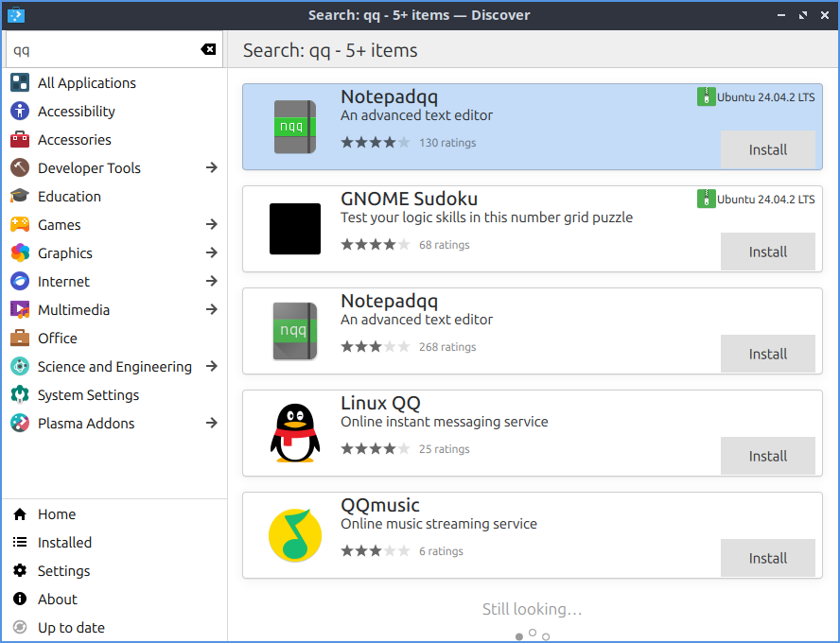Expand the Multimedia subcategories arrow

(212, 310)
